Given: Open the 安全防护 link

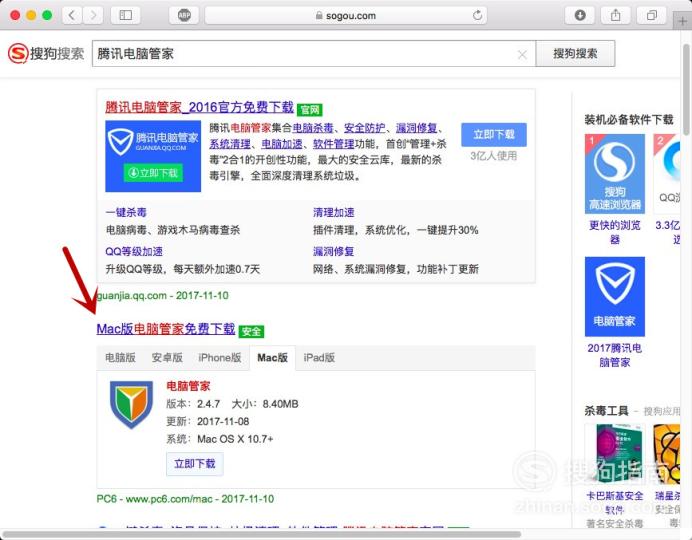Looking at the screenshot, I should coord(365,128).
